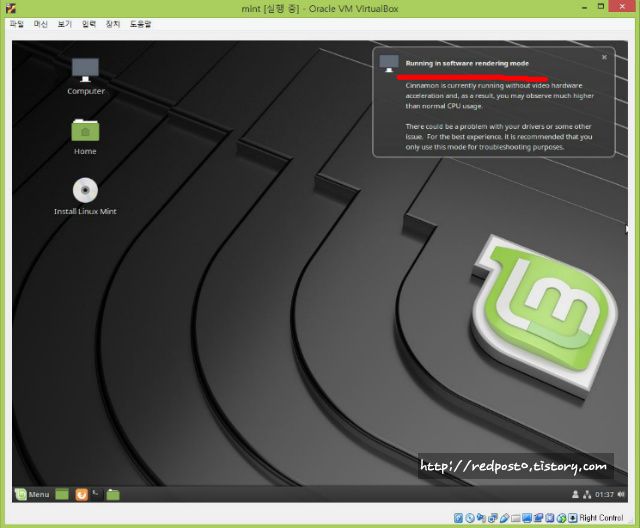Click the video capture status icon
The width and height of the screenshot is (640, 528).
(x=538, y=518)
